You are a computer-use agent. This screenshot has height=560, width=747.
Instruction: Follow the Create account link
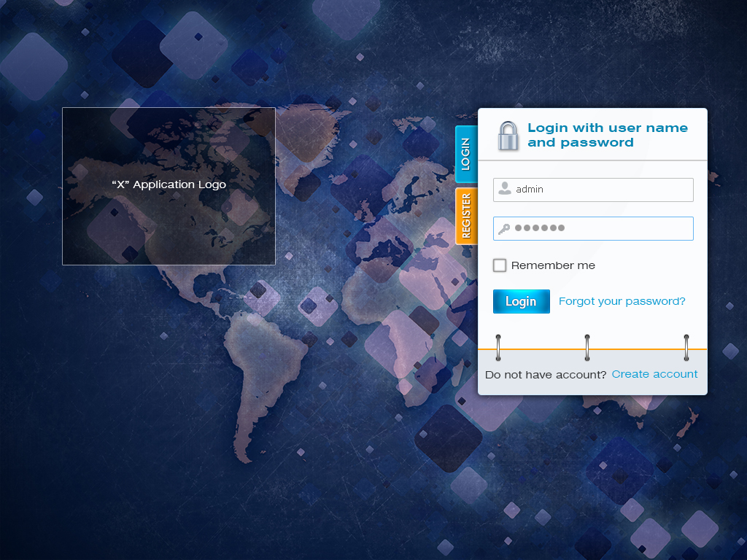click(x=654, y=374)
